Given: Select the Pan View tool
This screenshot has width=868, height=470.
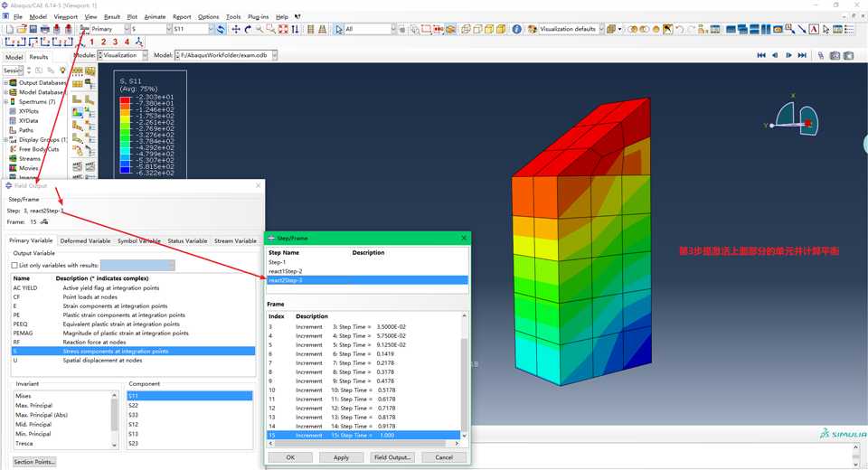Looking at the screenshot, I should tap(236, 30).
